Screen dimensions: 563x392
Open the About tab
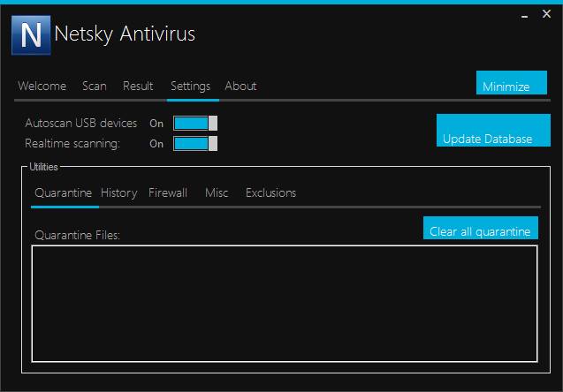point(240,86)
